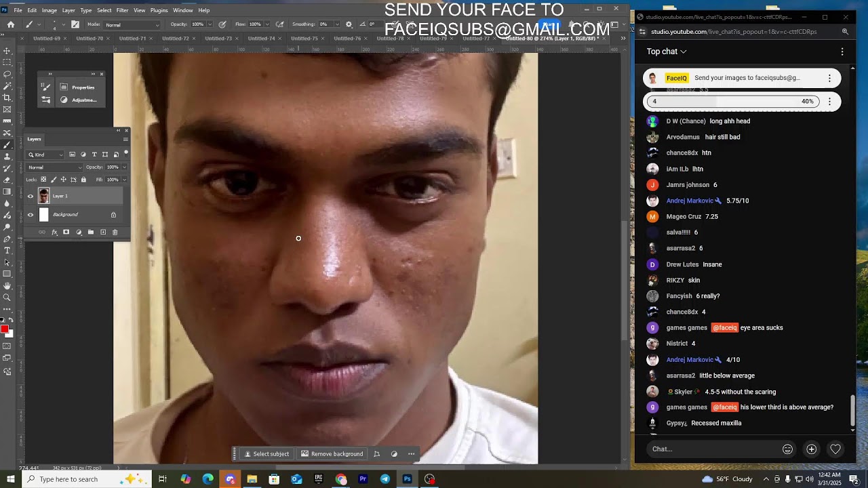This screenshot has height=488, width=868.
Task: Select the Lasso tool
Action: point(7,74)
